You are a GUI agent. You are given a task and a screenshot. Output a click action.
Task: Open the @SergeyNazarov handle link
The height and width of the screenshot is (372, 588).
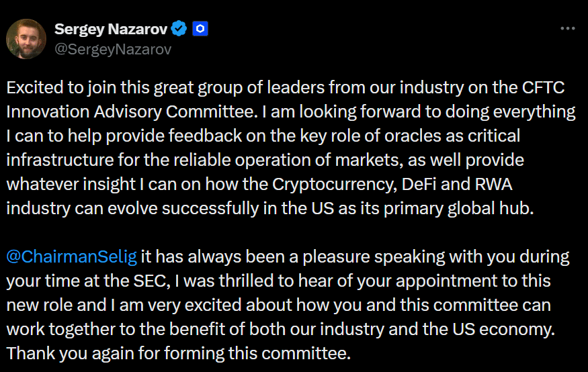click(113, 49)
